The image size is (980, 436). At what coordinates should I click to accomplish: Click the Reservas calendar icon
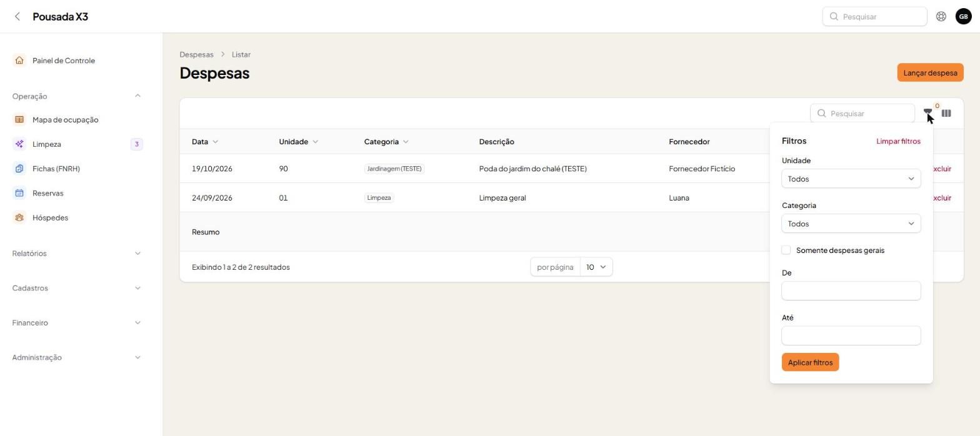(19, 193)
